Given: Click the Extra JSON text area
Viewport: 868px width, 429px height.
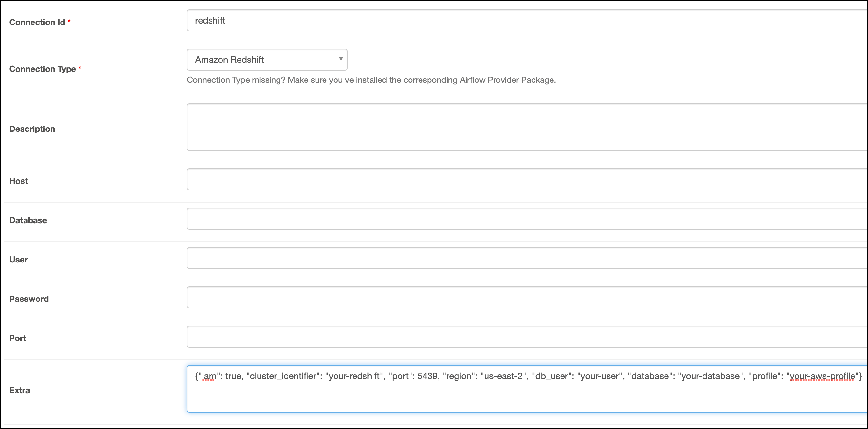Looking at the screenshot, I should click(527, 389).
